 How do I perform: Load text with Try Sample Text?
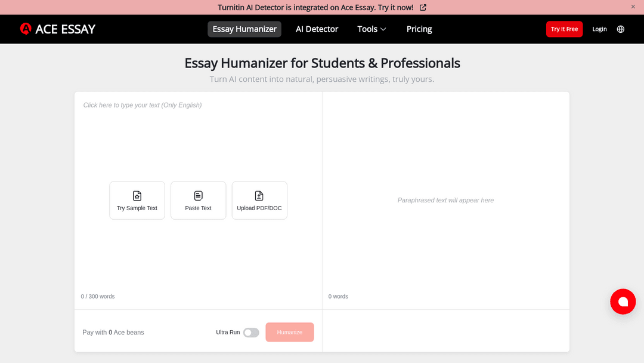tap(137, 201)
